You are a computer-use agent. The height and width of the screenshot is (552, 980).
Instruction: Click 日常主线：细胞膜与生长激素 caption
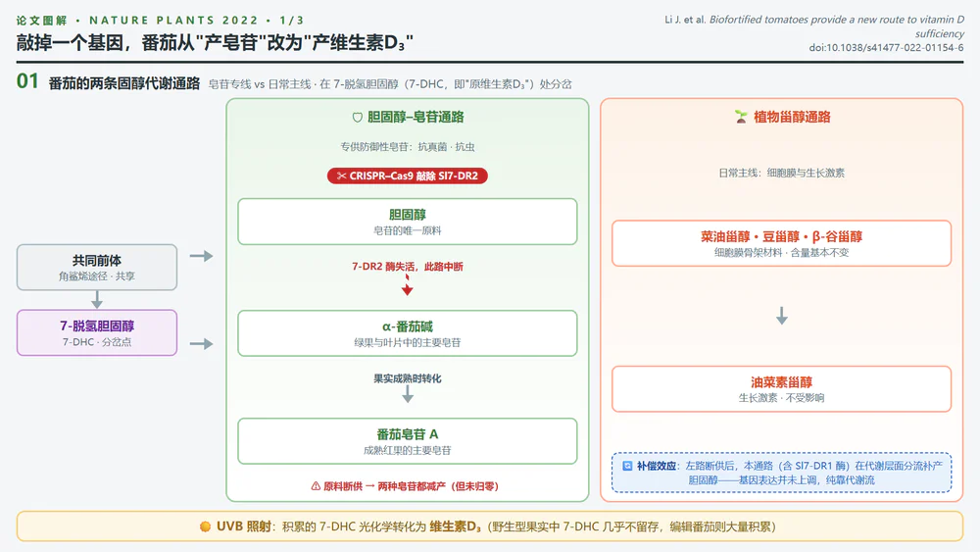pos(782,173)
